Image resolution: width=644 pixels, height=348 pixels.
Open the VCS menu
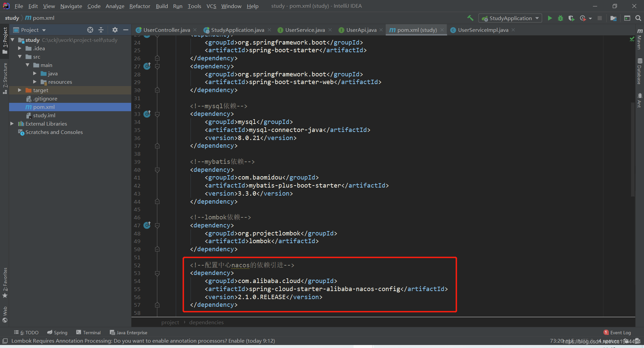point(211,6)
